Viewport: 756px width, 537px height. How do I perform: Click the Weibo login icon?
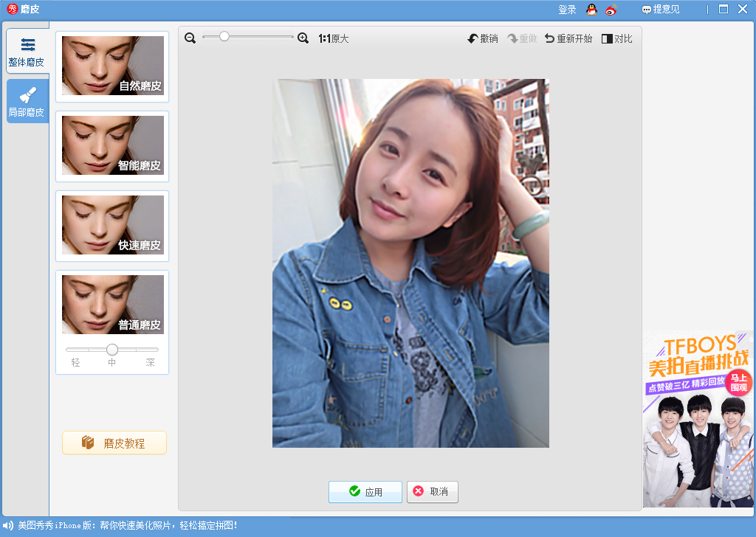(611, 10)
